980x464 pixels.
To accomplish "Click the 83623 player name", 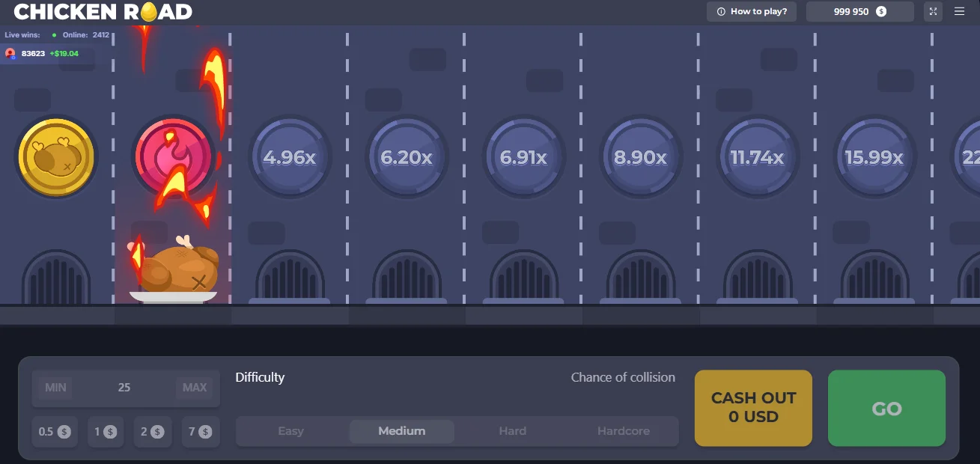I will (33, 54).
